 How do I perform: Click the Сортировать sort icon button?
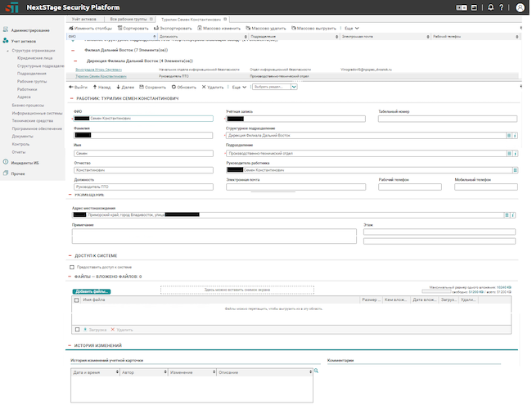[x=119, y=28]
